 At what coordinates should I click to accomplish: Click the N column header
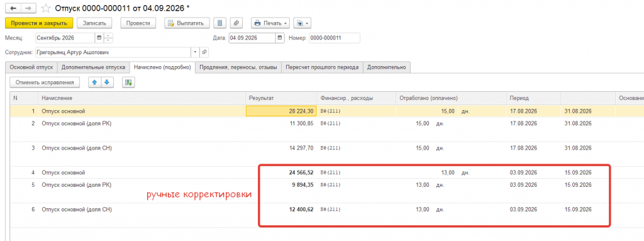tap(24, 98)
